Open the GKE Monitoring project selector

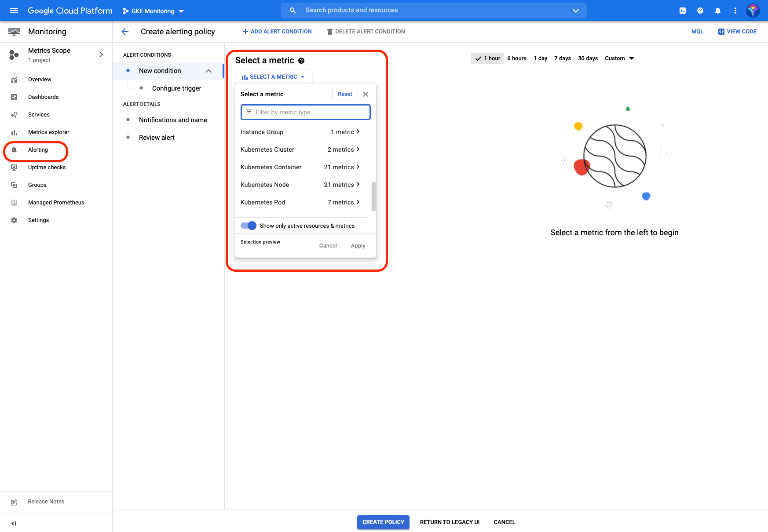point(153,11)
